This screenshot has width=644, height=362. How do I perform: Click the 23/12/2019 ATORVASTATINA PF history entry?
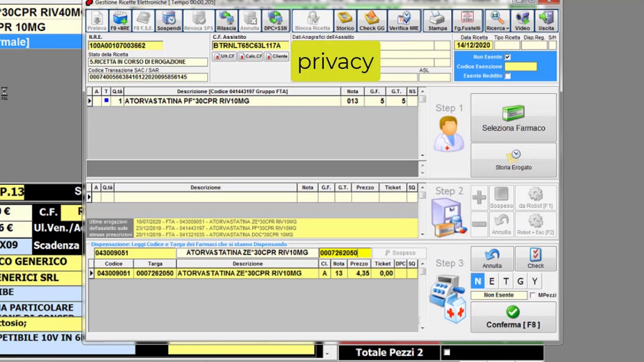pos(216,228)
